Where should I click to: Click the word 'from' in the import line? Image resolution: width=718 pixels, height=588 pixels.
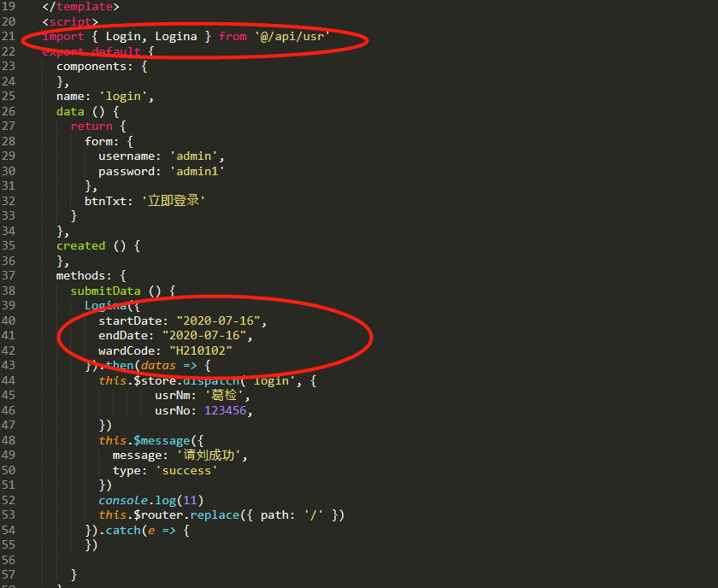(x=232, y=36)
